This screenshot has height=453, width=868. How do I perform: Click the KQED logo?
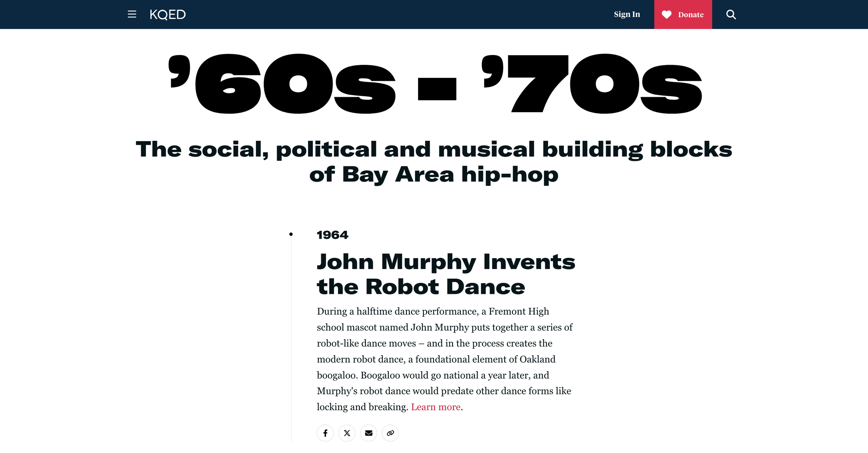[x=168, y=15]
